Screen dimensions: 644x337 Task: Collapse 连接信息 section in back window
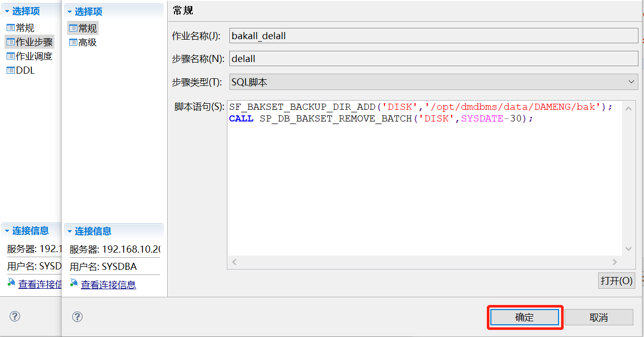click(x=7, y=231)
